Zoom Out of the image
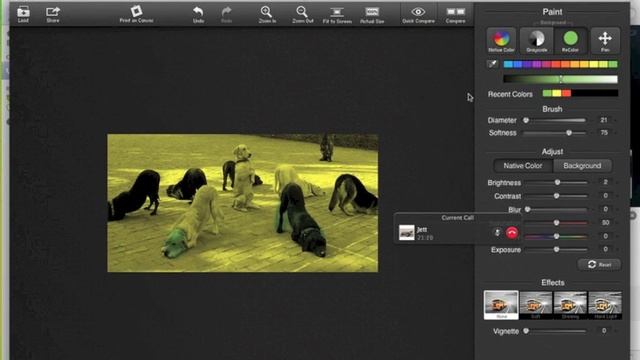This screenshot has height=360, width=640. (302, 14)
